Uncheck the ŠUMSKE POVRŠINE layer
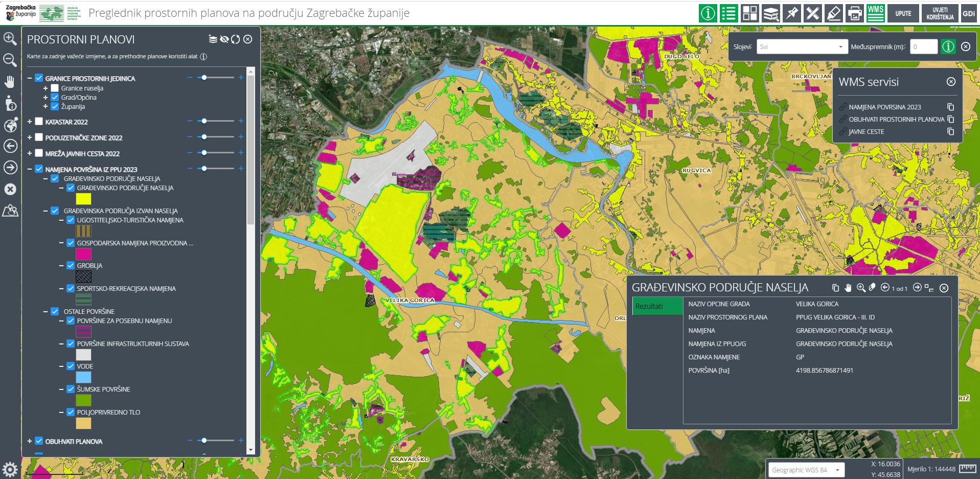 [71, 389]
